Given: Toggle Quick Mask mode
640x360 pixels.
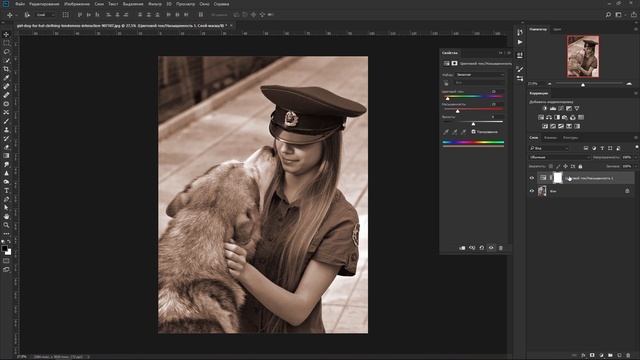Looking at the screenshot, I should [6, 260].
